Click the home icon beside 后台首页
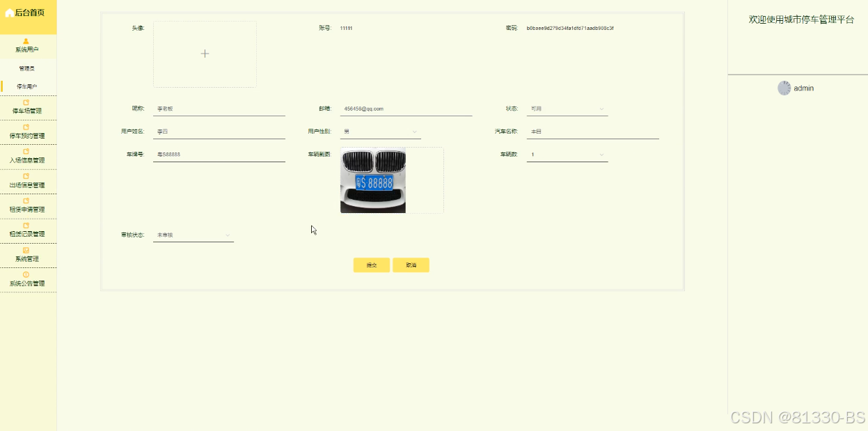 pyautogui.click(x=9, y=13)
